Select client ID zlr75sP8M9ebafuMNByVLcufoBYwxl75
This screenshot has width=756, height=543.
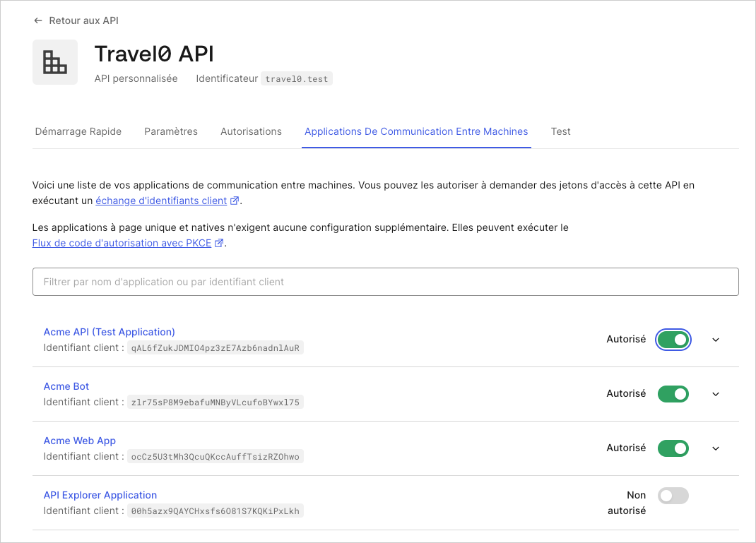(x=215, y=402)
